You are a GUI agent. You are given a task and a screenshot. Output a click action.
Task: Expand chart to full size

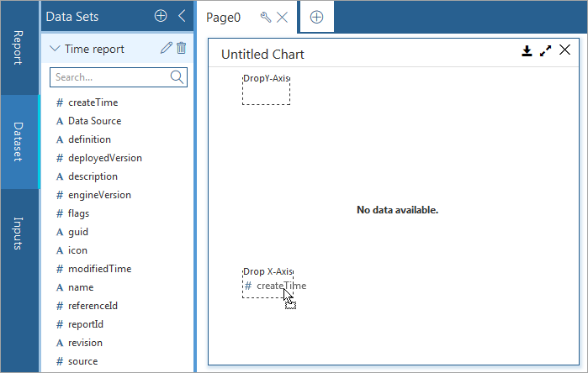(x=545, y=51)
